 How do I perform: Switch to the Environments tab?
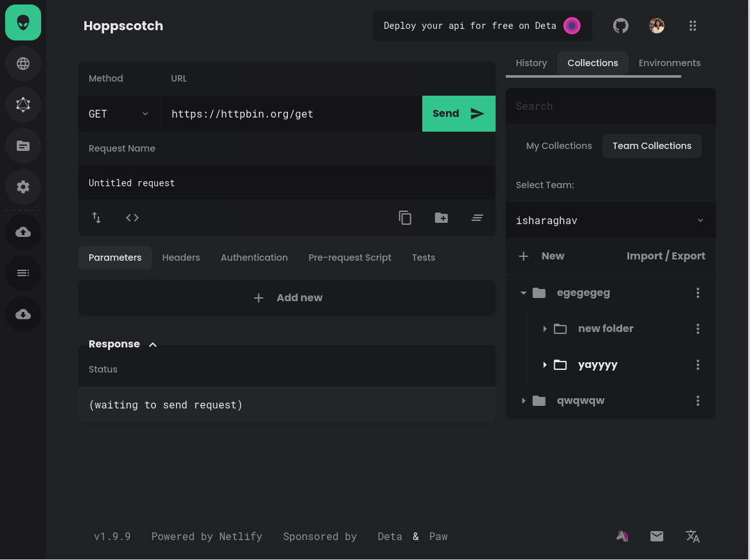coord(669,63)
